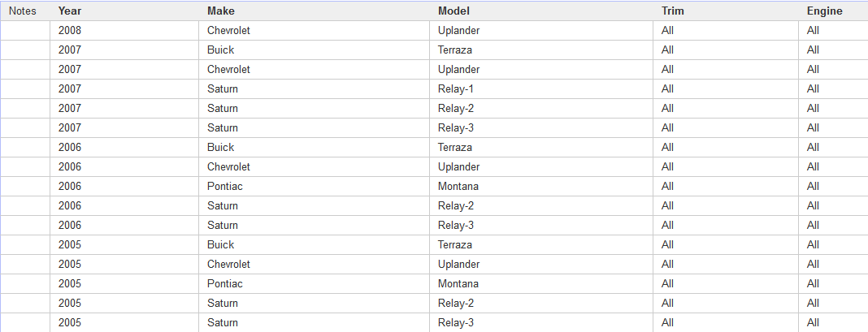This screenshot has width=868, height=332.
Task: Click the 2005 Pontiac Montana year cell
Action: pos(124,284)
